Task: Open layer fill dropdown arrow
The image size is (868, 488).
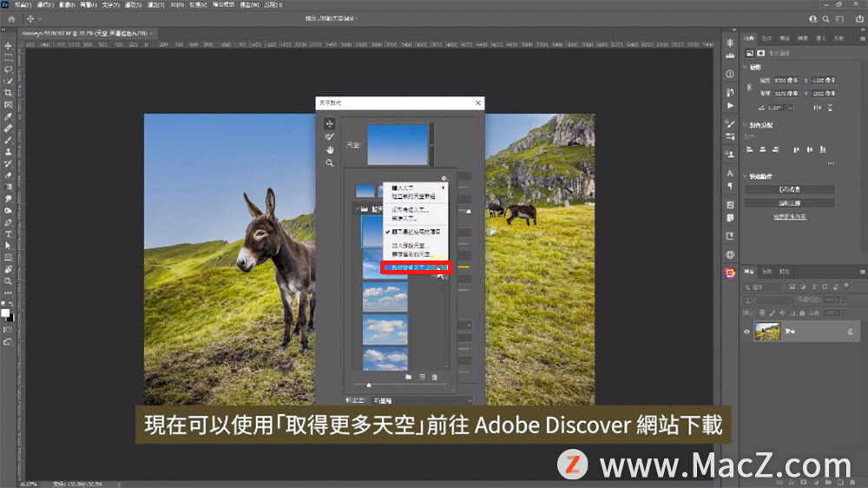Action: click(845, 313)
